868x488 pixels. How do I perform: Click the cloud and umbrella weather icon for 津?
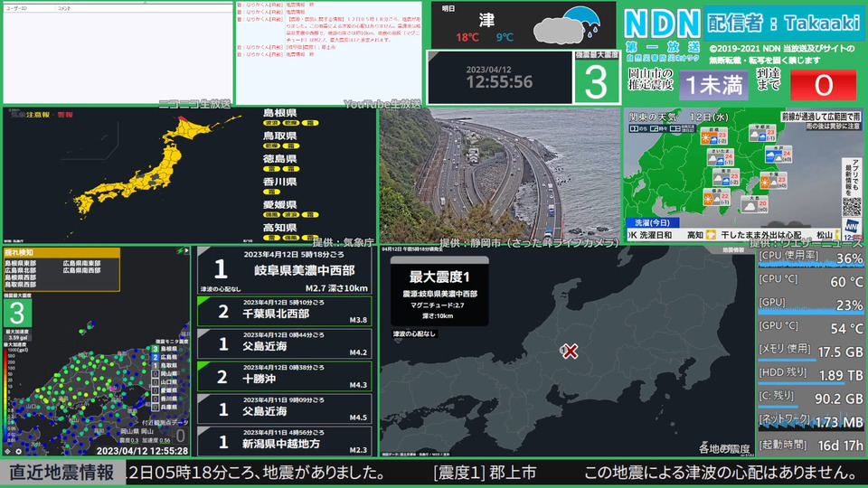567,25
